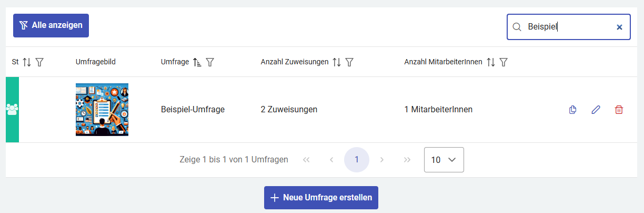Sort by the St column arrows

coord(27,62)
